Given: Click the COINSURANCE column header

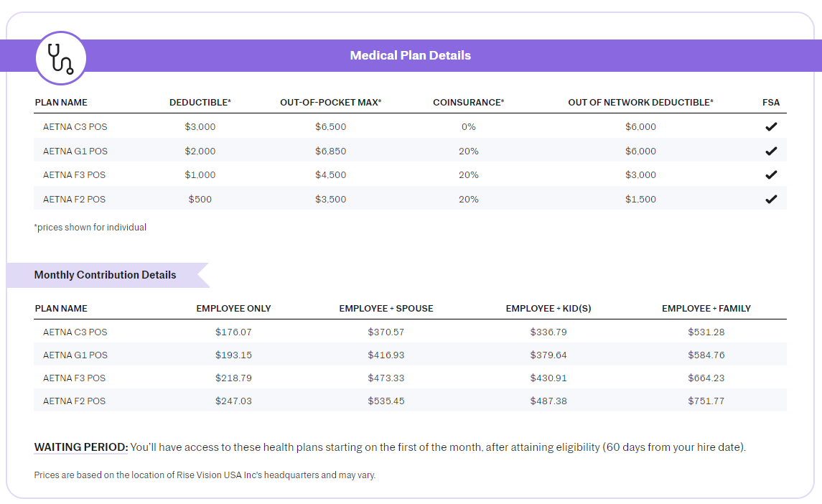Looking at the screenshot, I should (x=468, y=103).
